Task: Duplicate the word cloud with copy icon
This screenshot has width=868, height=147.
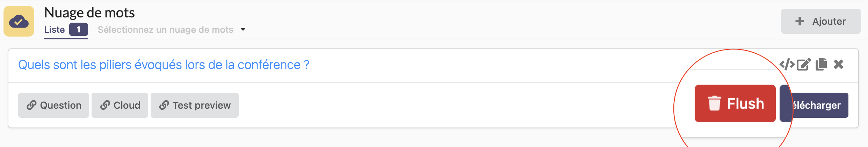Action: [x=821, y=64]
